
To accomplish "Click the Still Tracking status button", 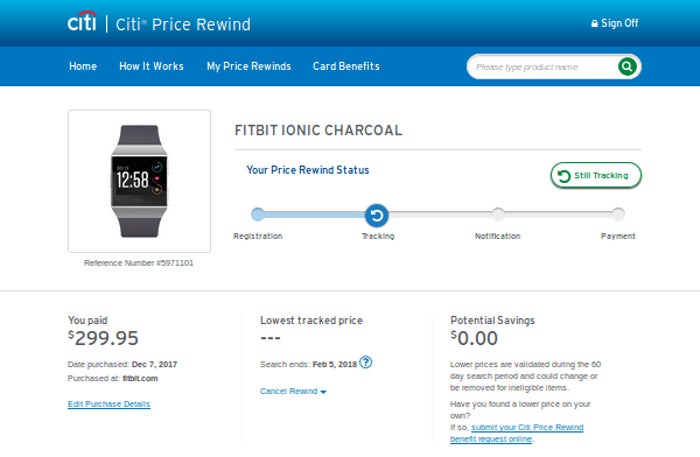I will pos(596,175).
